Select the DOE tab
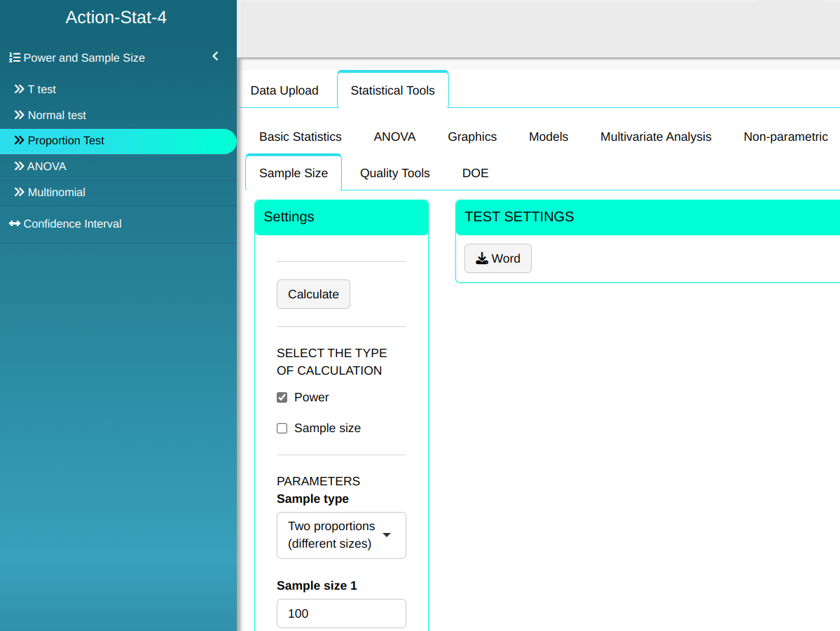 point(475,173)
